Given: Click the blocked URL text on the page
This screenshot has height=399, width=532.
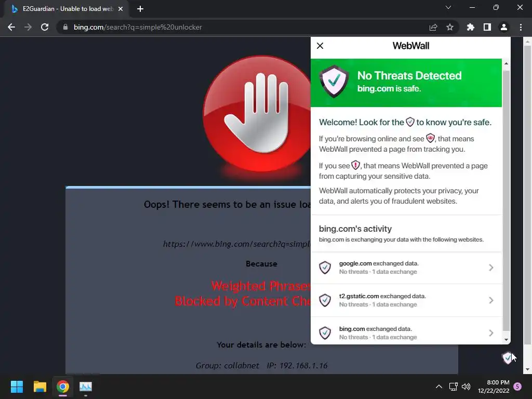Looking at the screenshot, I should point(236,244).
